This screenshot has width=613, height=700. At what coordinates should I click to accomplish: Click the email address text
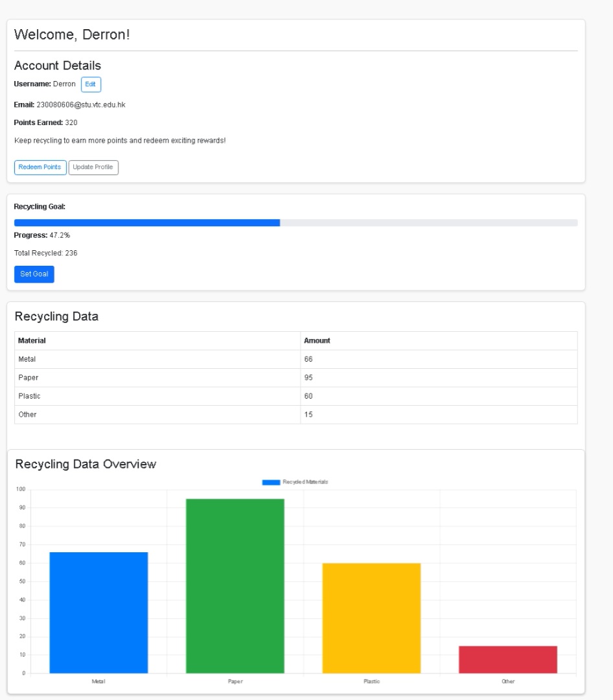(80, 104)
